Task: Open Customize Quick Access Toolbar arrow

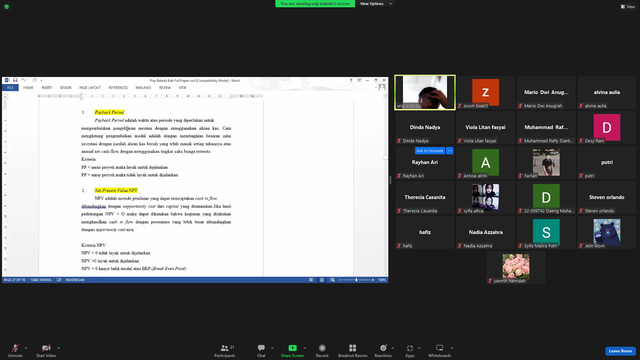Action: 41,80
